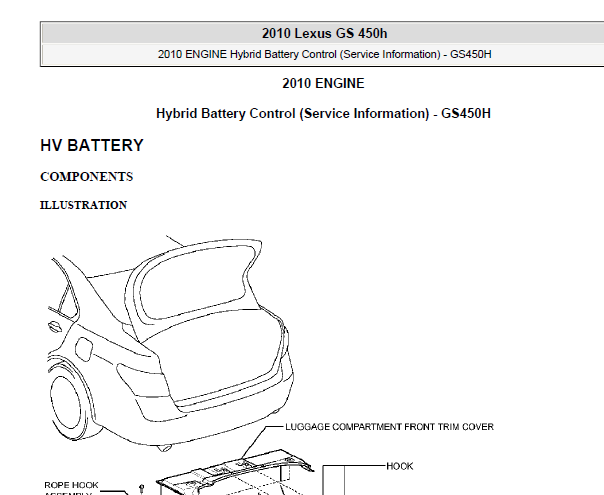Click the "HOOK" diagram label
Image resolution: width=604 pixels, height=495 pixels.
coord(399,466)
